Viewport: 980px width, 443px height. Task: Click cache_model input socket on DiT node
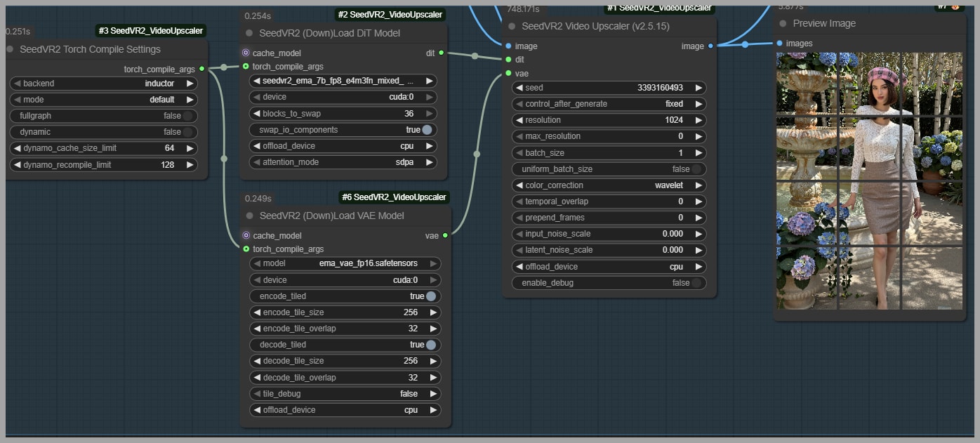point(246,53)
